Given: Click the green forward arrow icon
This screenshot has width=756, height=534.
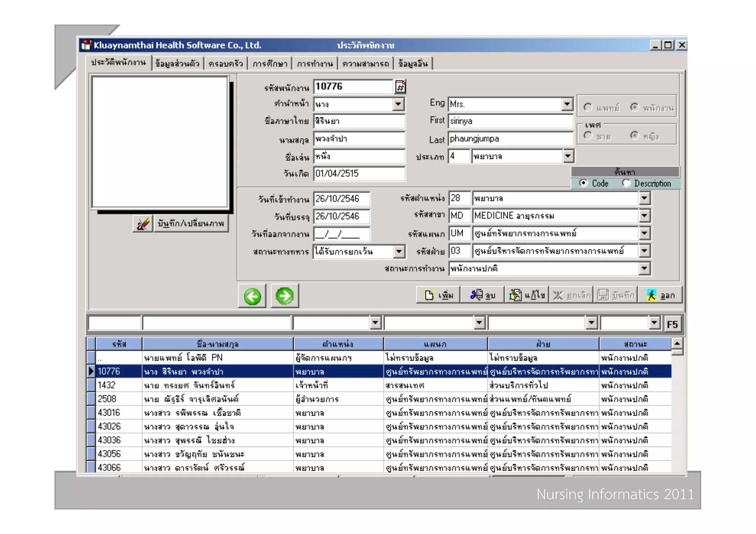Looking at the screenshot, I should click(x=285, y=296).
